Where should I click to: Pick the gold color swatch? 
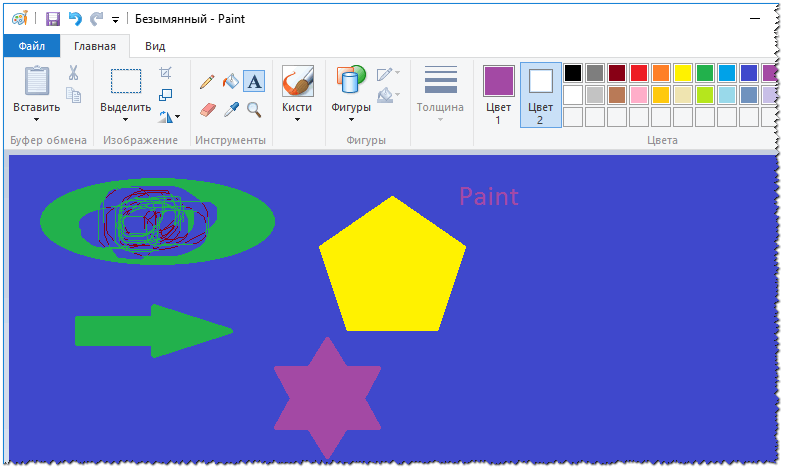coord(661,95)
